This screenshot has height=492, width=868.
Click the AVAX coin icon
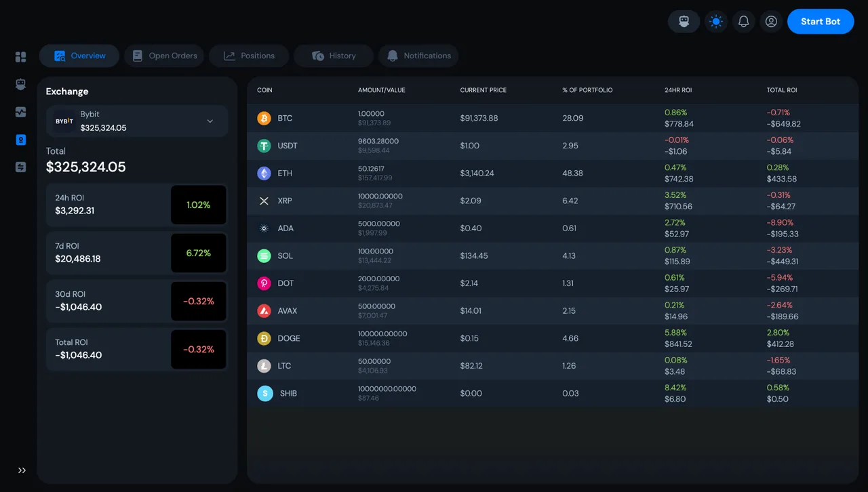(x=264, y=310)
